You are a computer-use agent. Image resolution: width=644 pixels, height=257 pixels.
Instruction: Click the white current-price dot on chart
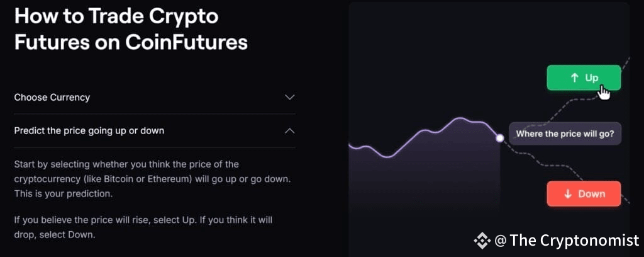[x=500, y=139]
